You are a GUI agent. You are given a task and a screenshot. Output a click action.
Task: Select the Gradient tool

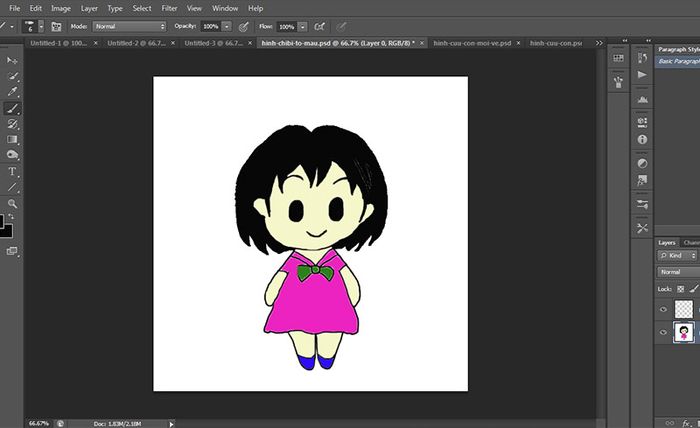pos(12,140)
